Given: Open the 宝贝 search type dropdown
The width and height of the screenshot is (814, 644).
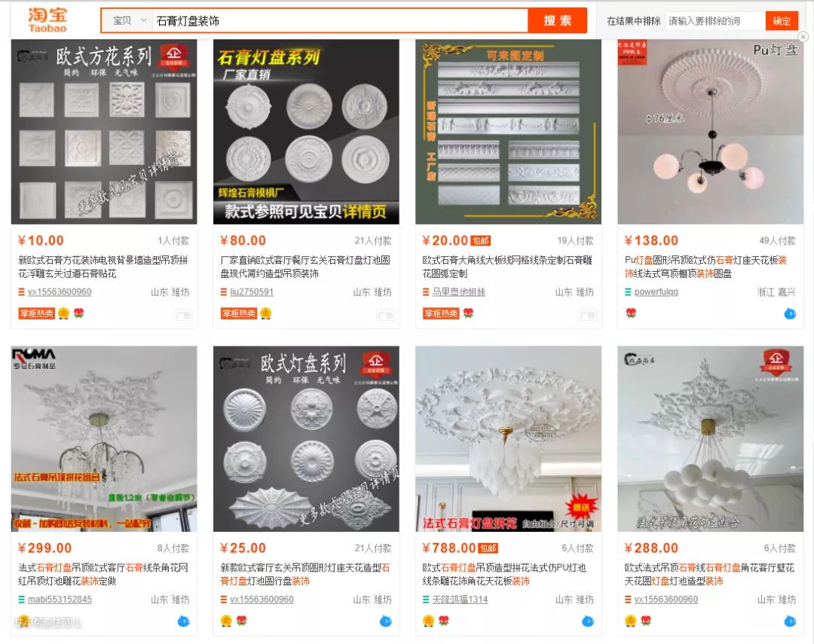Looking at the screenshot, I should point(130,21).
